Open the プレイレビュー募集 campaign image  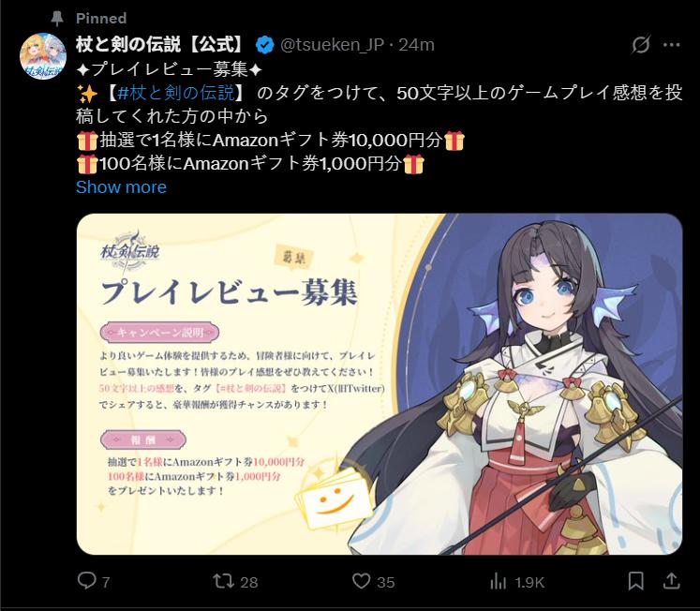click(x=380, y=384)
